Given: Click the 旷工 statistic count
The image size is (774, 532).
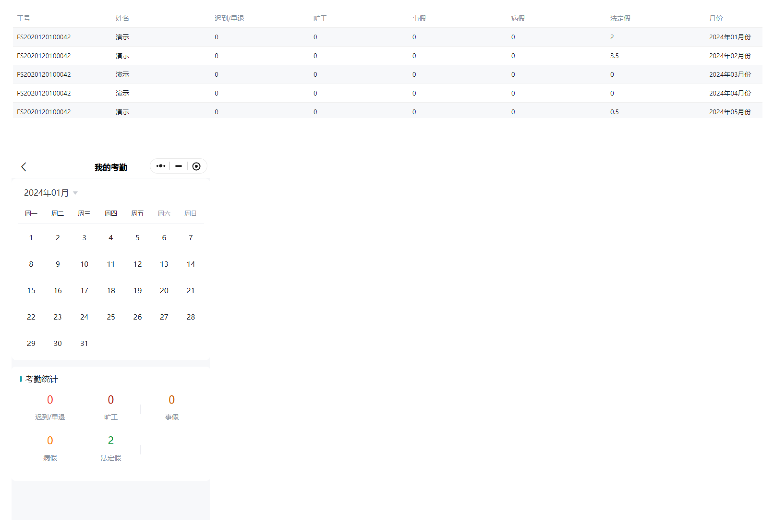Looking at the screenshot, I should pyautogui.click(x=111, y=400).
